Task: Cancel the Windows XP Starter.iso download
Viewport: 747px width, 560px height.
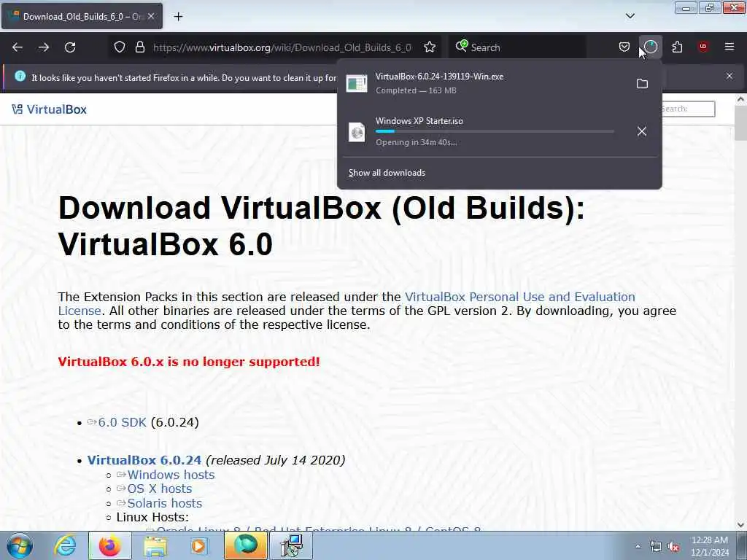Action: (642, 131)
